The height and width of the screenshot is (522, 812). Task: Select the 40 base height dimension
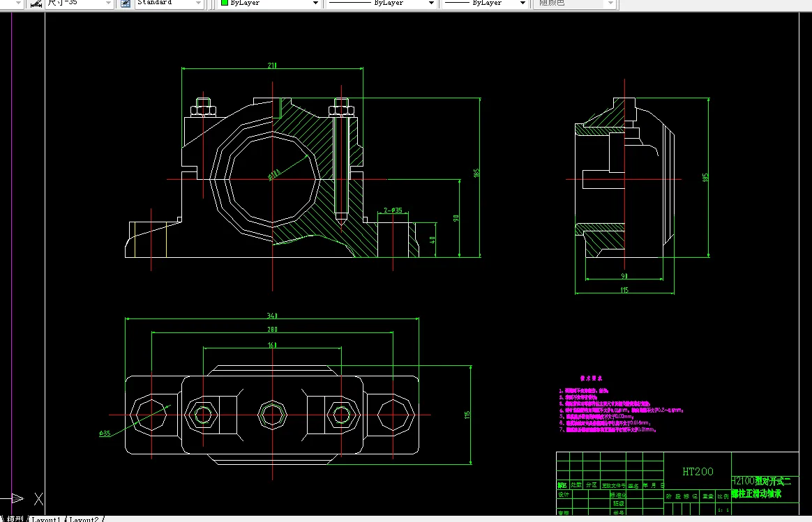point(432,240)
